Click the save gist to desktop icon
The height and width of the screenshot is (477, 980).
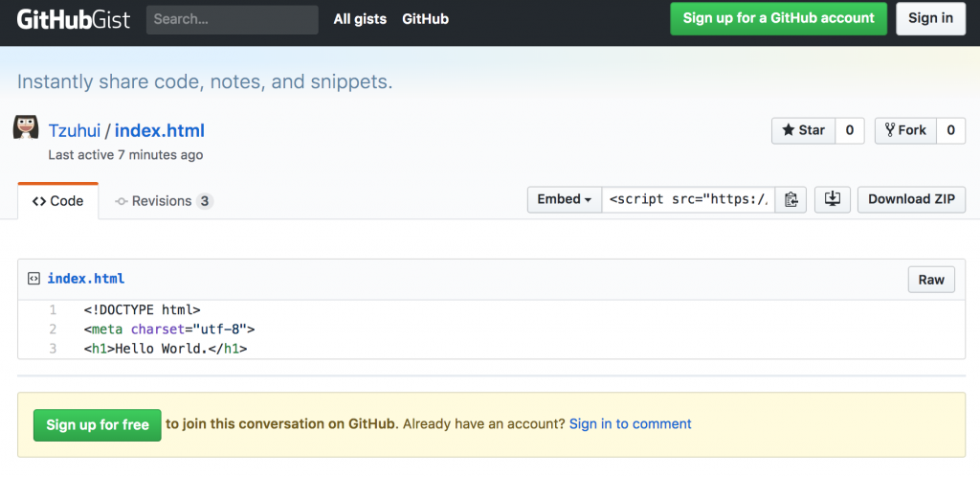point(832,199)
